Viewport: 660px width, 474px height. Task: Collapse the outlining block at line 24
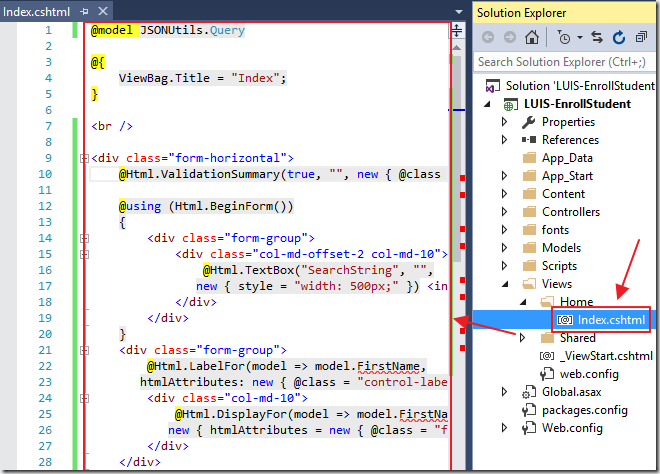pos(84,399)
